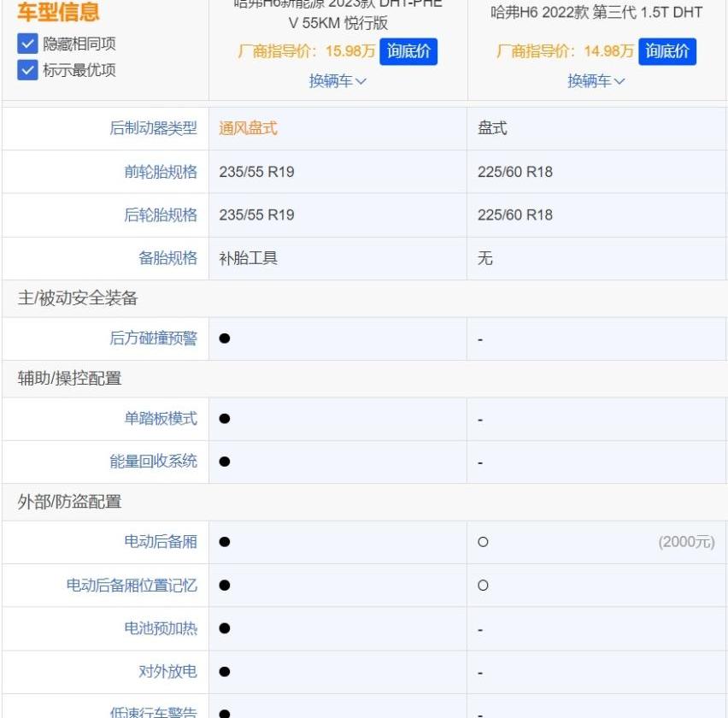Click the solid dot in the 电池预加热 row
728x718 pixels.
(225, 628)
